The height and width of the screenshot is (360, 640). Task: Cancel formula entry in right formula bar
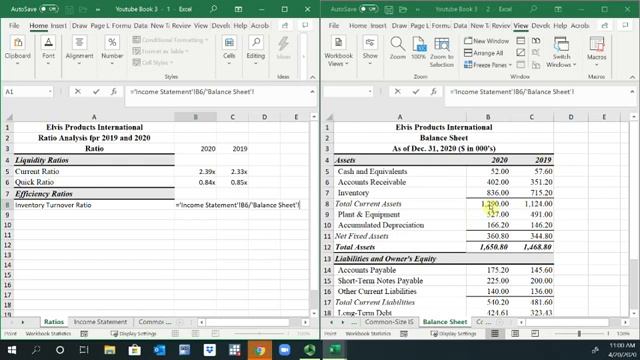point(398,92)
